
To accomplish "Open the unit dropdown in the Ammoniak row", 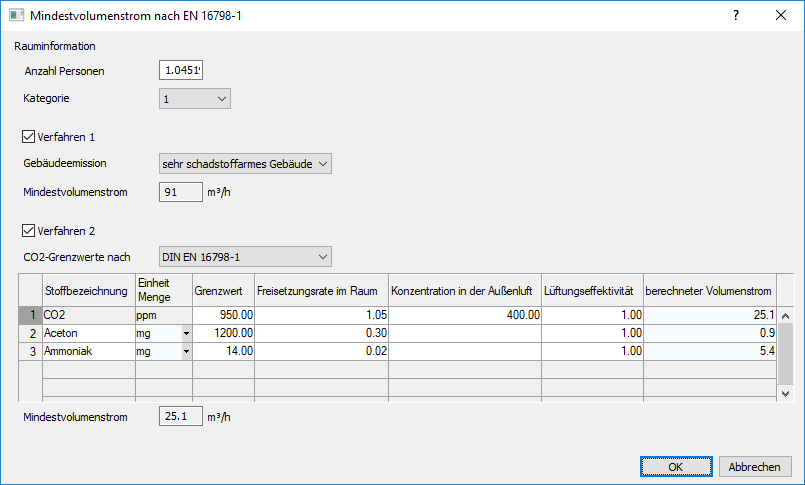I will pyautogui.click(x=186, y=352).
